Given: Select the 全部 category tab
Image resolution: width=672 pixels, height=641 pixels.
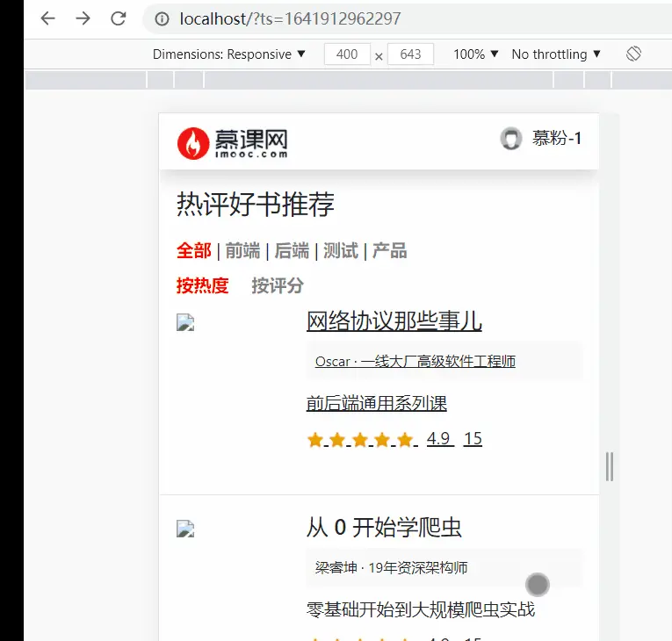Looking at the screenshot, I should point(194,250).
